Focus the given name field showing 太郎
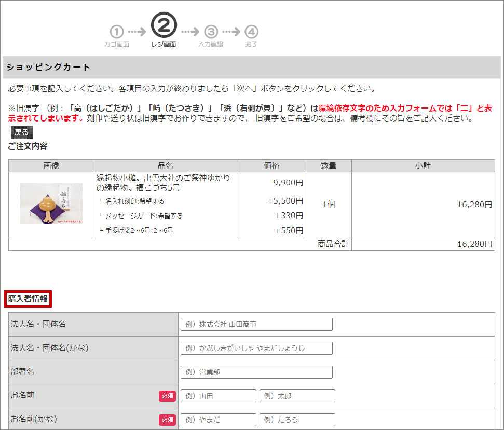The image size is (504, 430). click(297, 396)
